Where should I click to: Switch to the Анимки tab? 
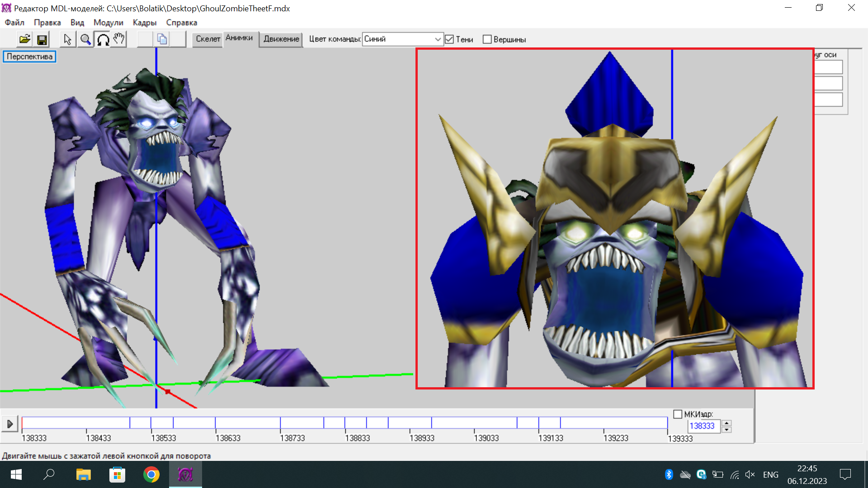239,38
